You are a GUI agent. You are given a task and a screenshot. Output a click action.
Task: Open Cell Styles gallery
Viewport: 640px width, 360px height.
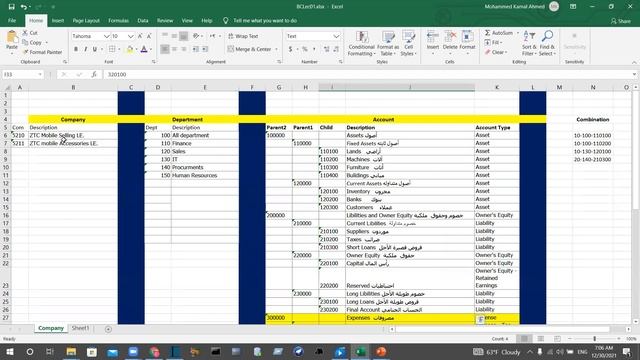408,43
